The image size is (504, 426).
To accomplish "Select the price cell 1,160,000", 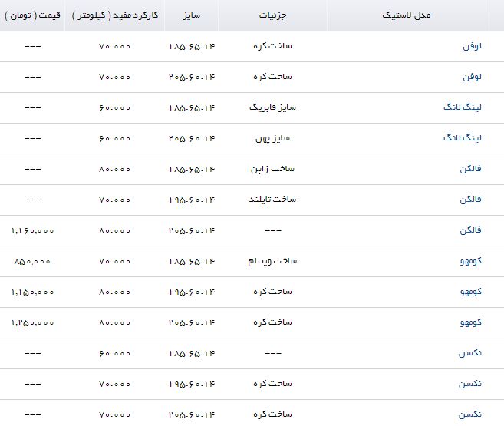I will click(32, 230).
